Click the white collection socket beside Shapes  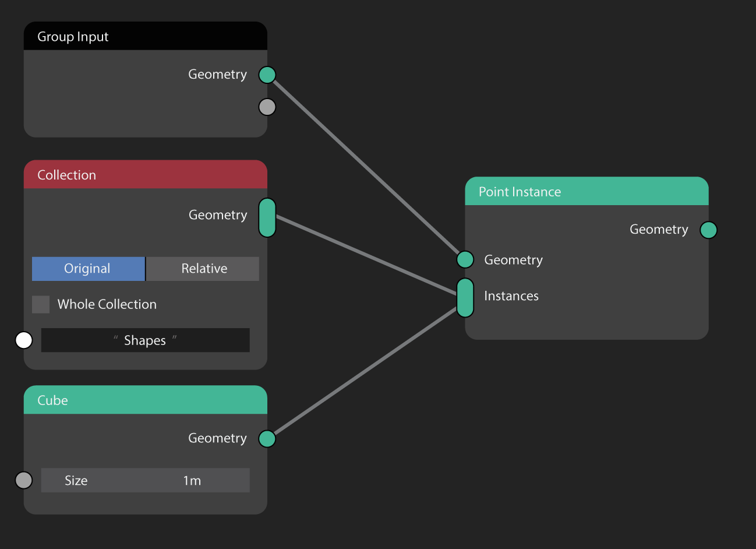24,340
